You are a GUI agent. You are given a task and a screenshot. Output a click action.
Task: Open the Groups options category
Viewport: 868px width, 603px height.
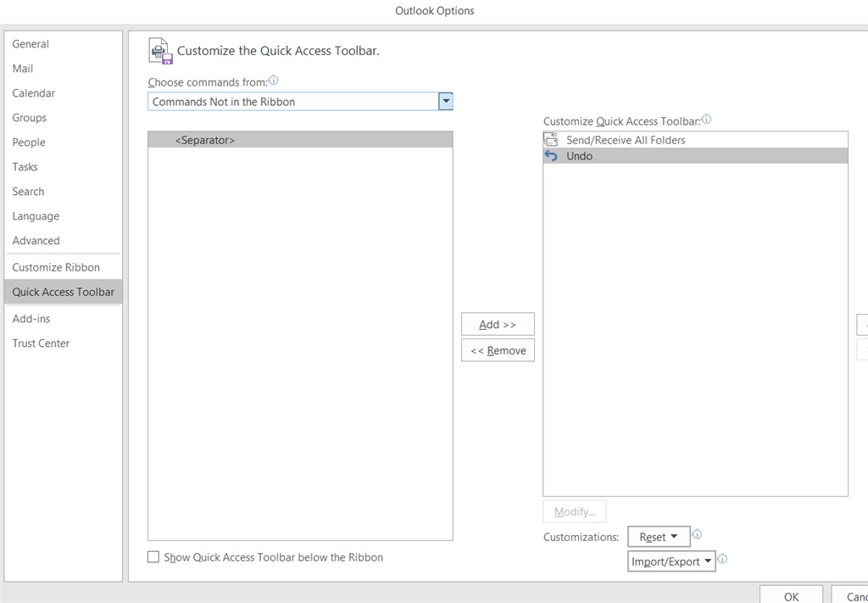coord(63,118)
